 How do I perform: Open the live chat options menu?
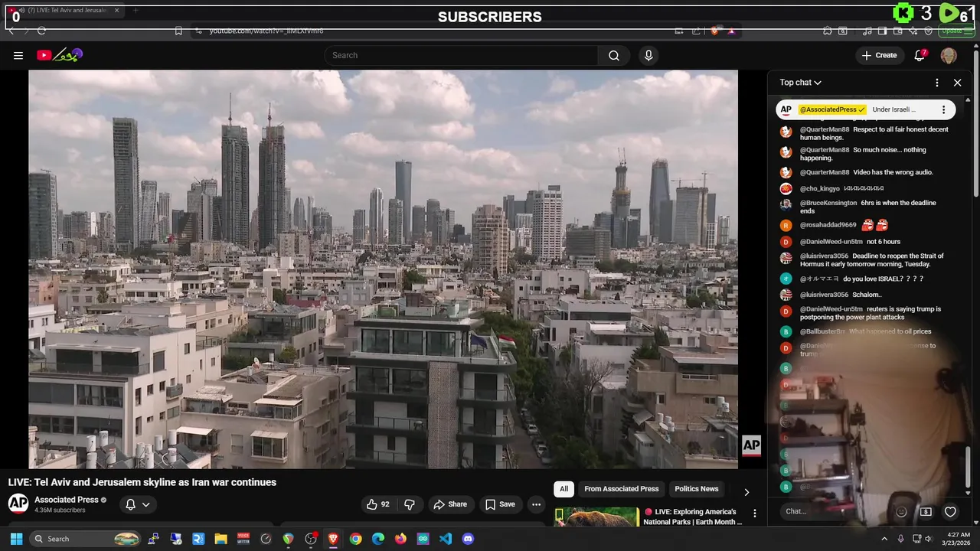(936, 83)
